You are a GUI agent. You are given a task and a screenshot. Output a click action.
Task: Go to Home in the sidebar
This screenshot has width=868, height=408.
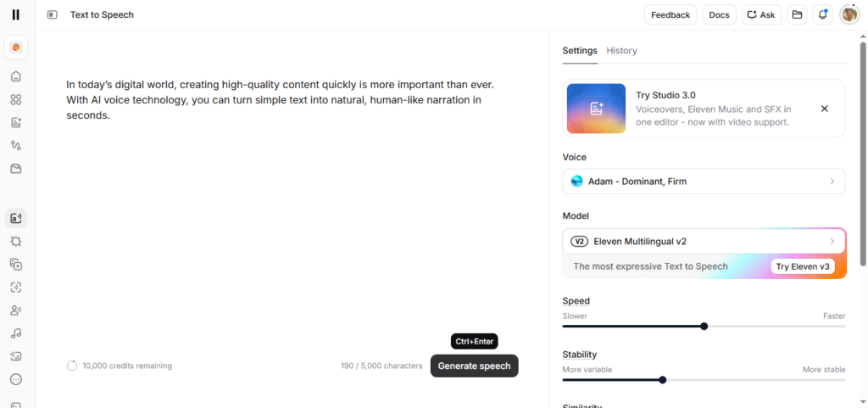coord(15,76)
